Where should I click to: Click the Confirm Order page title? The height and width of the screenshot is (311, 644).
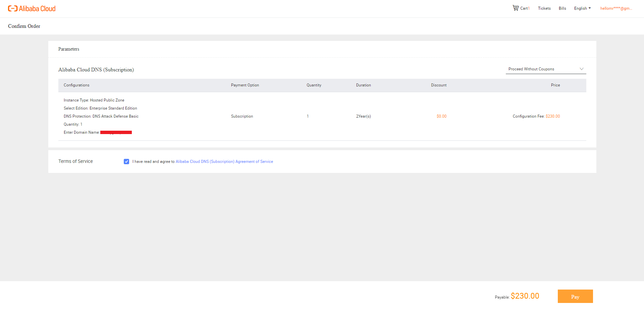pos(24,26)
